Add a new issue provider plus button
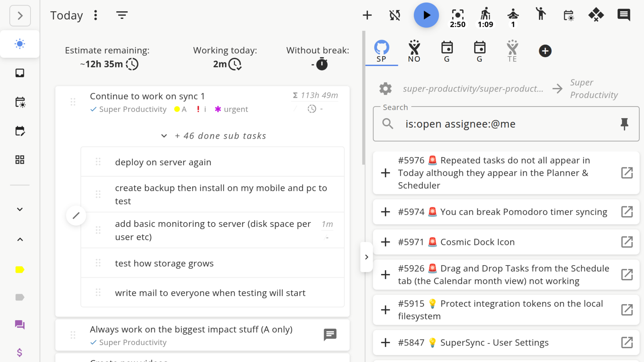The image size is (644, 362). [x=545, y=51]
